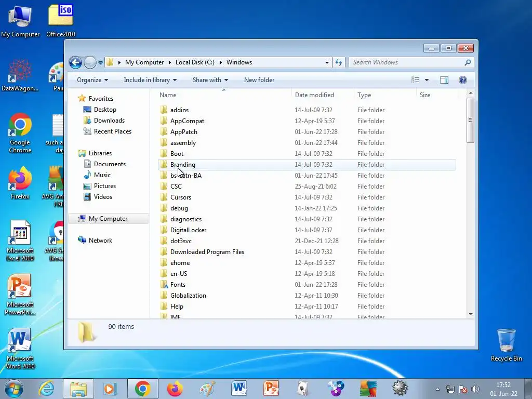Open the Music library

point(102,175)
